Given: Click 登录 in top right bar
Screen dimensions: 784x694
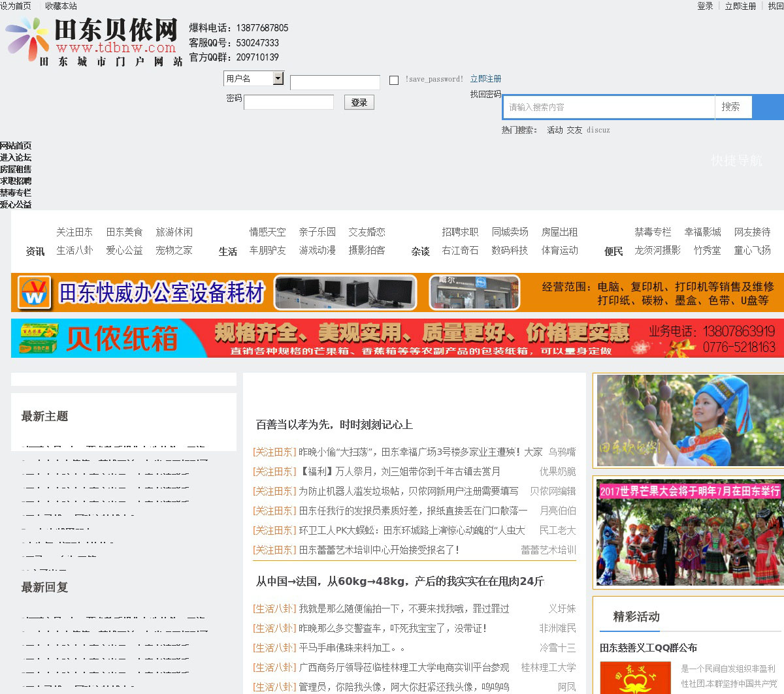Looking at the screenshot, I should pyautogui.click(x=705, y=6).
